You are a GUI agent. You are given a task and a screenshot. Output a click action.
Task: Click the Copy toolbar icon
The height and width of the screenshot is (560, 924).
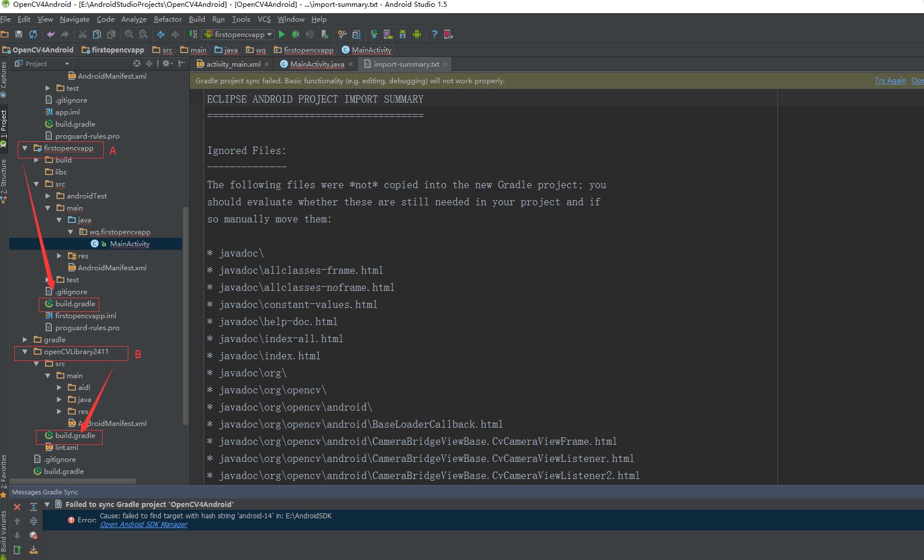tap(97, 34)
